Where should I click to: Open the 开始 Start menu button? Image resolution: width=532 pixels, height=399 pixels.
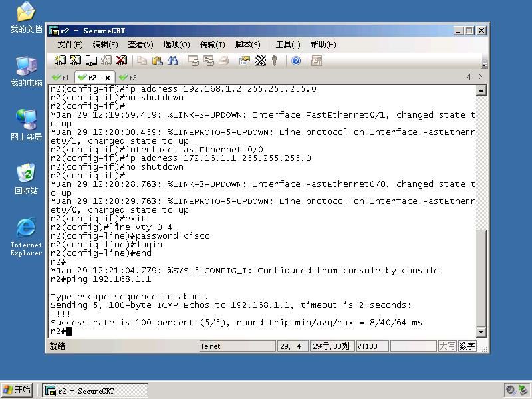click(x=17, y=390)
